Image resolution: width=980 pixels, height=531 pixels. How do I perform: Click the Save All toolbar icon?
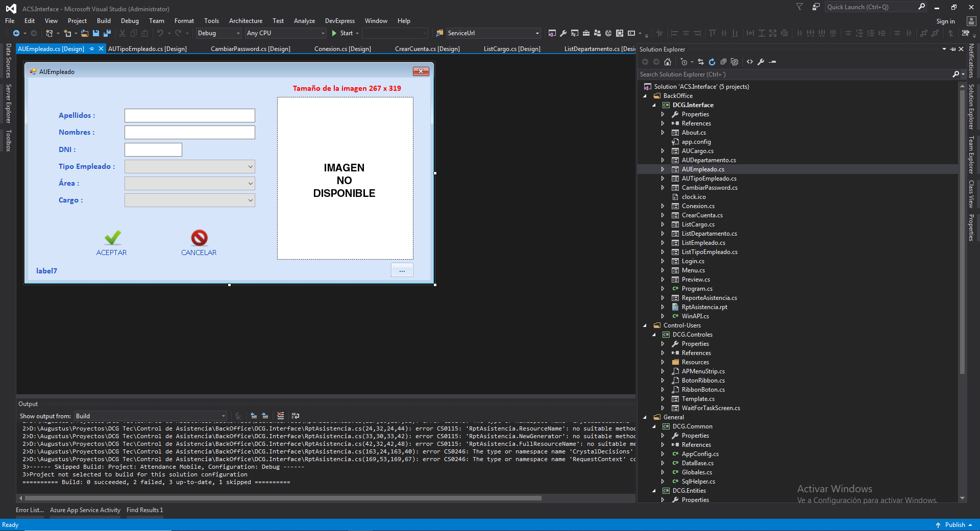107,33
